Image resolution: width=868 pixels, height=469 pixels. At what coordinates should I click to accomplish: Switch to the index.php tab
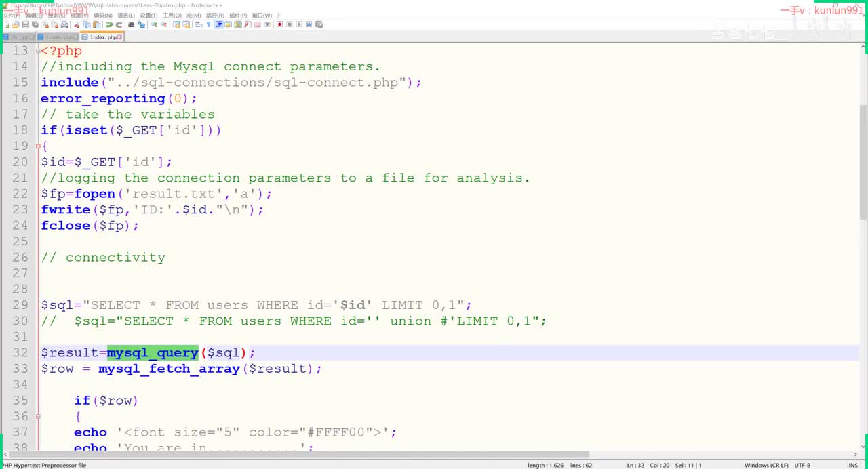[102, 37]
